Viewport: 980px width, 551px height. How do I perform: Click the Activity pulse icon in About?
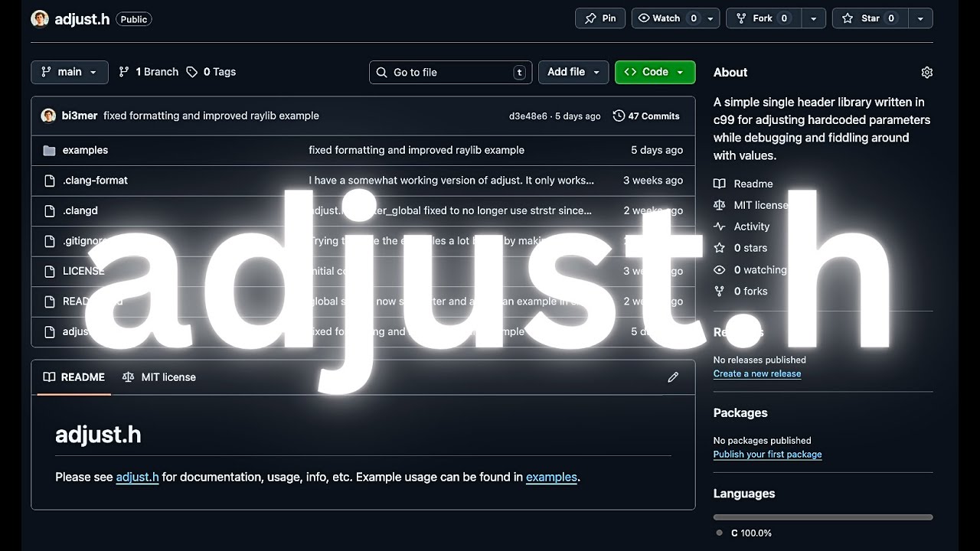point(719,227)
